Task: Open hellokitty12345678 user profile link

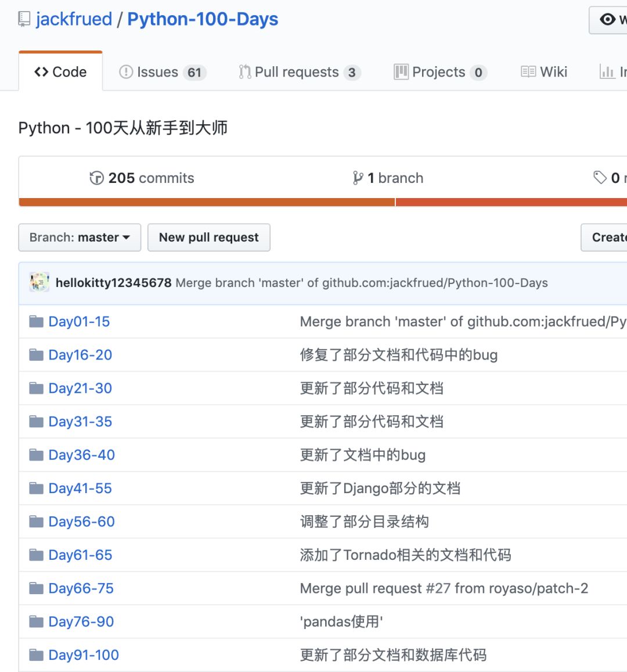Action: pyautogui.click(x=113, y=283)
